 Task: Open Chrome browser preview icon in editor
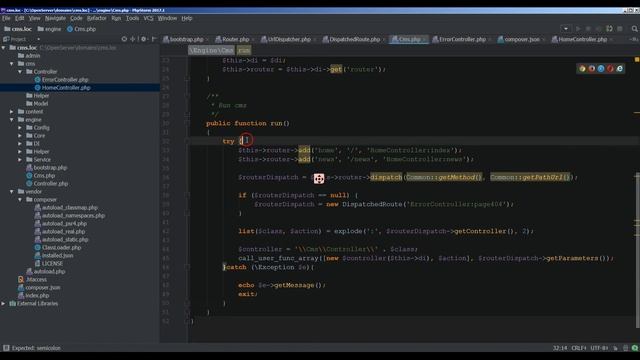582,69
